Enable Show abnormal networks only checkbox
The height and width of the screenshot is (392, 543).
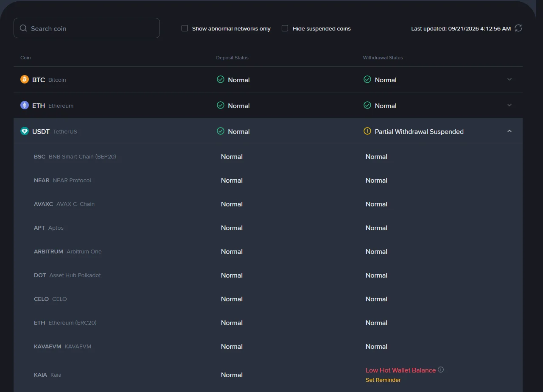point(185,28)
